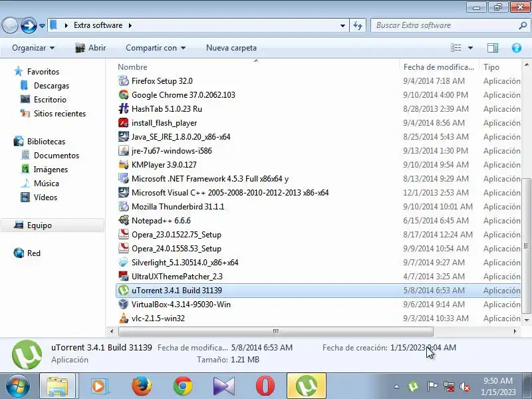The height and width of the screenshot is (399, 532).
Task: Open the Windows Start button
Action: point(18,386)
